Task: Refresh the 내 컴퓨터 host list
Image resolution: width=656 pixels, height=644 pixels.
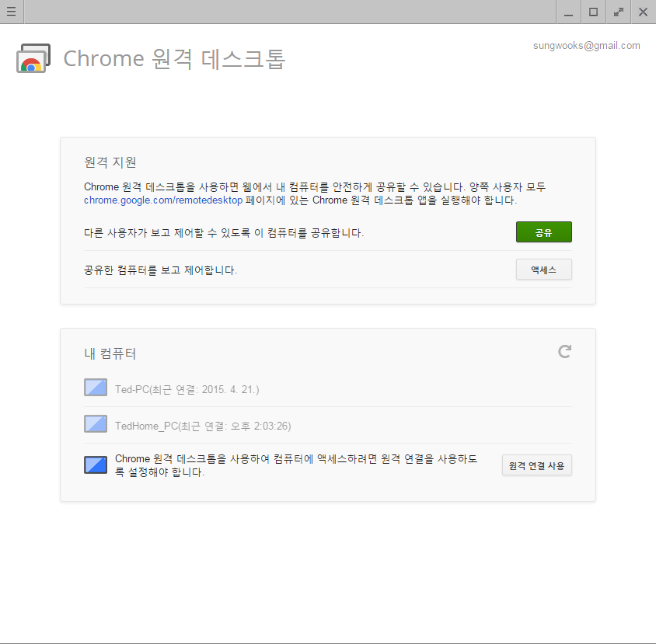Action: [x=564, y=351]
